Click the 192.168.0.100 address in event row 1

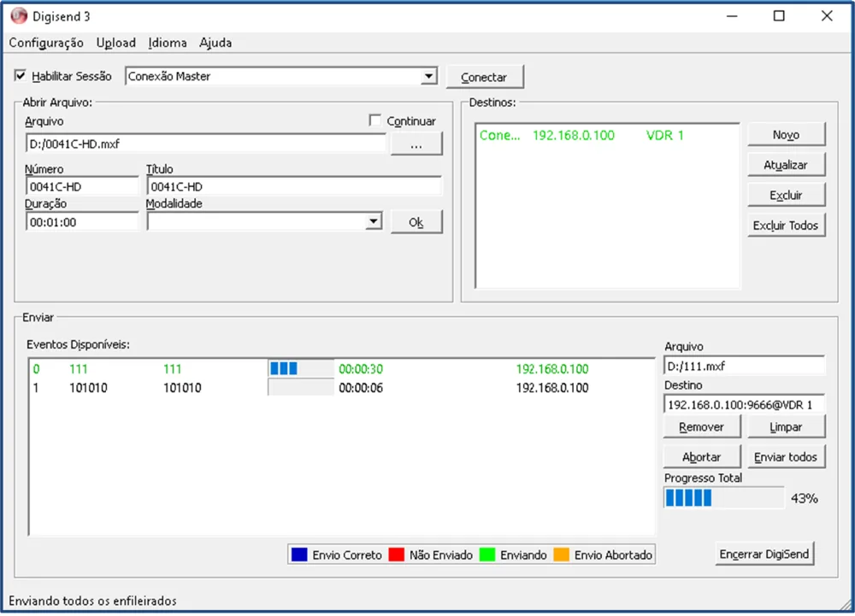point(552,388)
